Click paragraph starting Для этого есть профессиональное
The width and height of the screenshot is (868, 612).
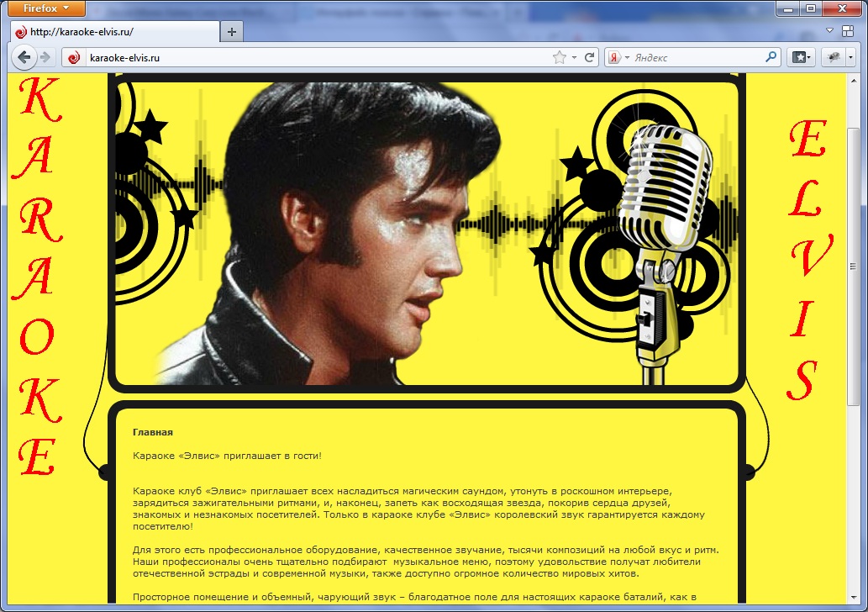pos(425,562)
